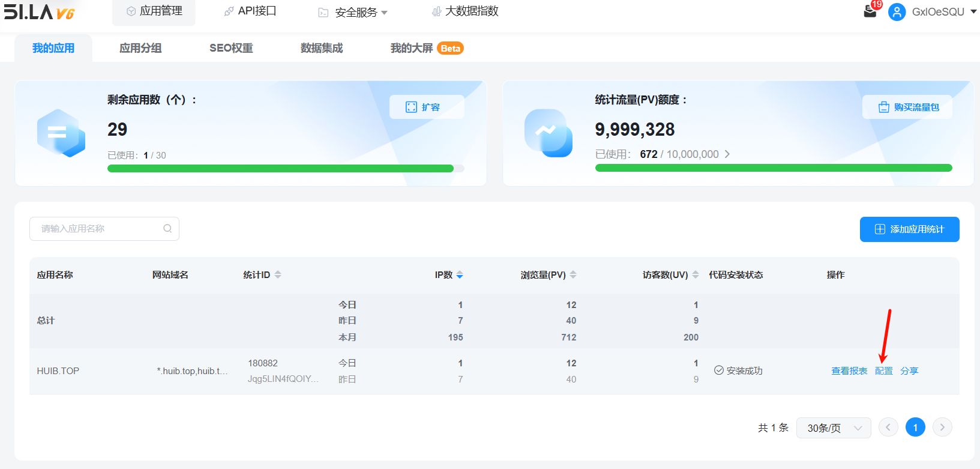Sort by IP数 column arrows
Screen dimensions: 980x469
coord(460,275)
